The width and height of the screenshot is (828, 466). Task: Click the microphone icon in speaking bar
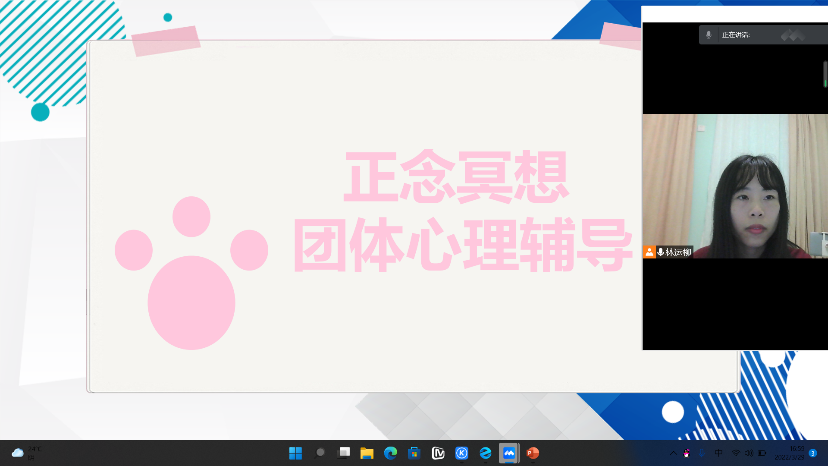(x=709, y=34)
